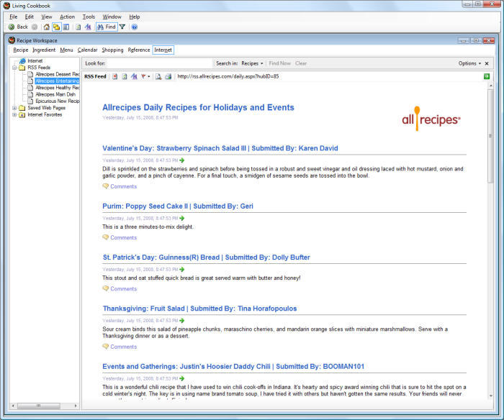Click green arrow beside Guinness Bread date
This screenshot has width=504, height=420.
tap(182, 270)
